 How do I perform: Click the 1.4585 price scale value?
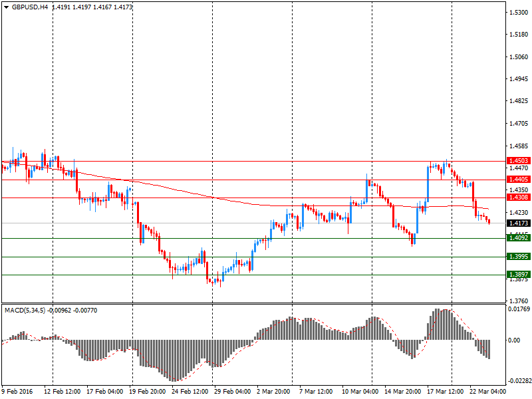pos(519,146)
